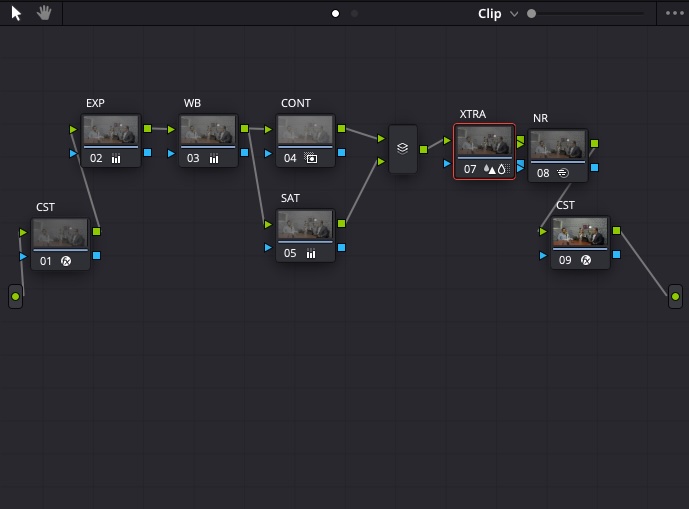The height and width of the screenshot is (509, 689).
Task: Select node 07 XTRA thumbnail
Action: (x=485, y=141)
